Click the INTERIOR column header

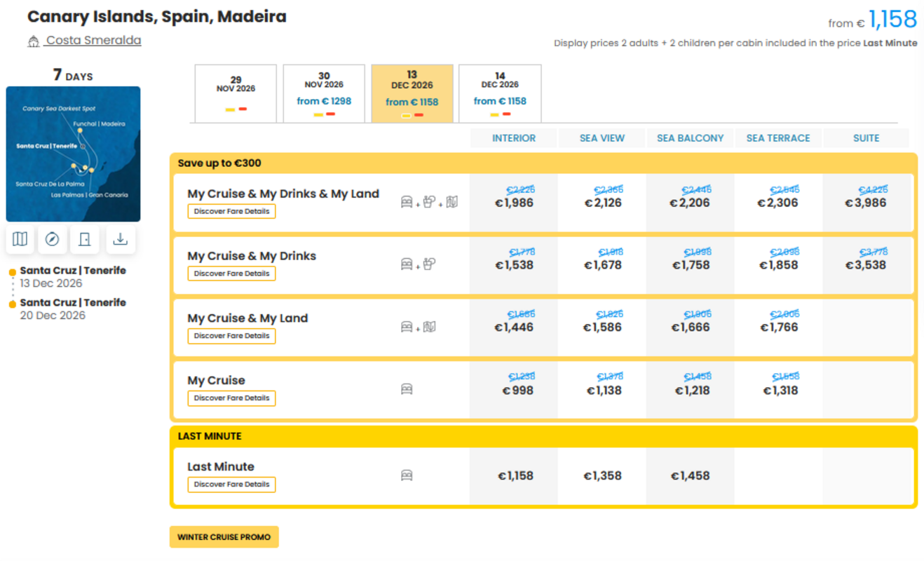tap(514, 138)
